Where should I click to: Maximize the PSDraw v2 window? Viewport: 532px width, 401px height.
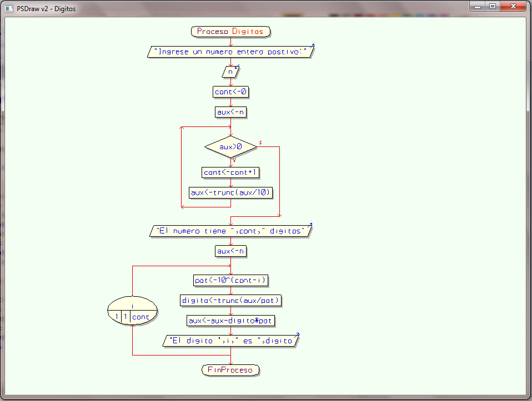point(492,7)
